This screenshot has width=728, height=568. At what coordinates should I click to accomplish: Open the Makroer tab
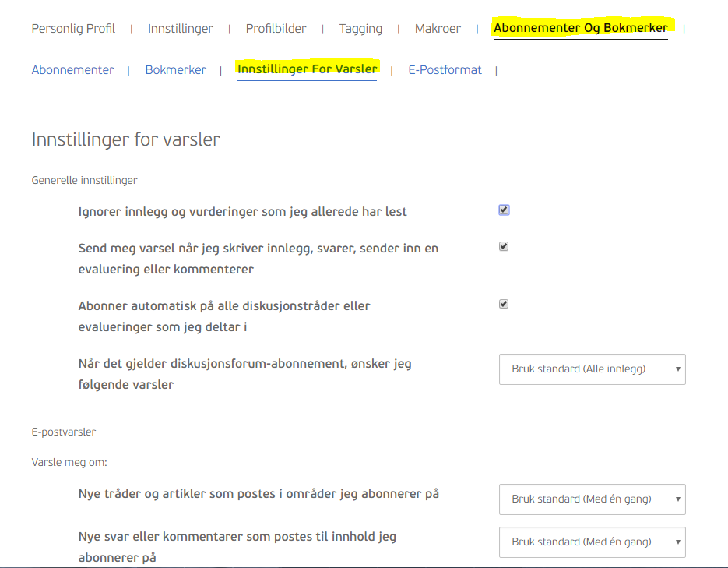438,29
